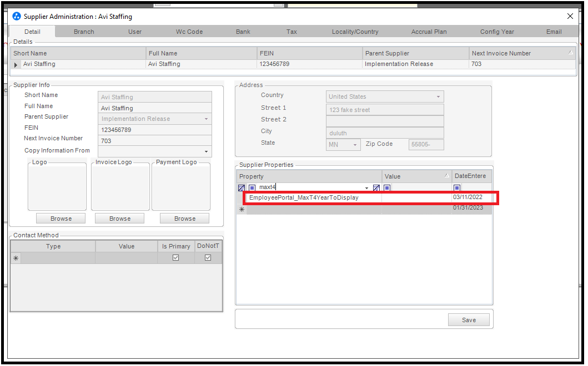Open Parent Supplier dropdown
Viewport: 588px width, 366px height.
click(x=206, y=119)
